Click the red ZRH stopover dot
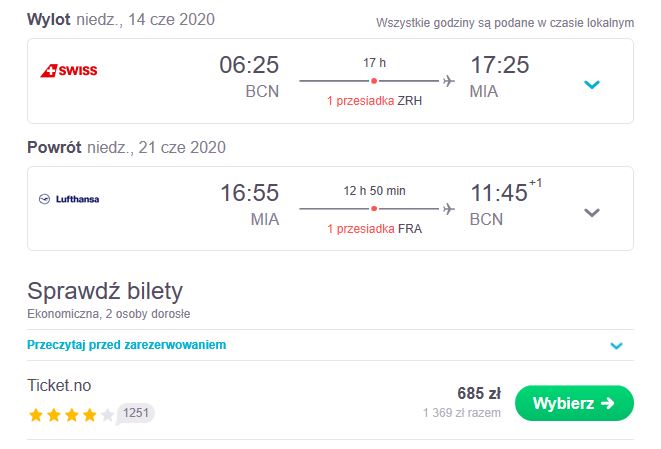Image resolution: width=661 pixels, height=449 pixels. point(374,81)
